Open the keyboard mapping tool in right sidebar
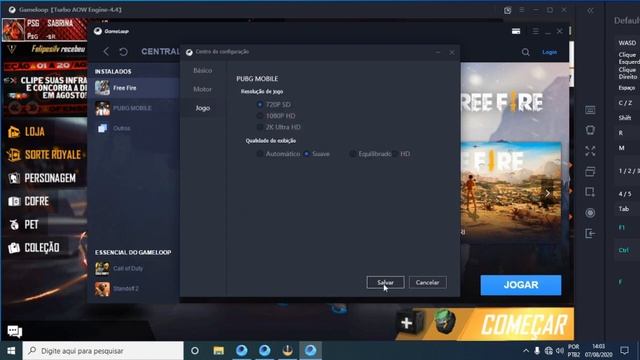 point(590,110)
